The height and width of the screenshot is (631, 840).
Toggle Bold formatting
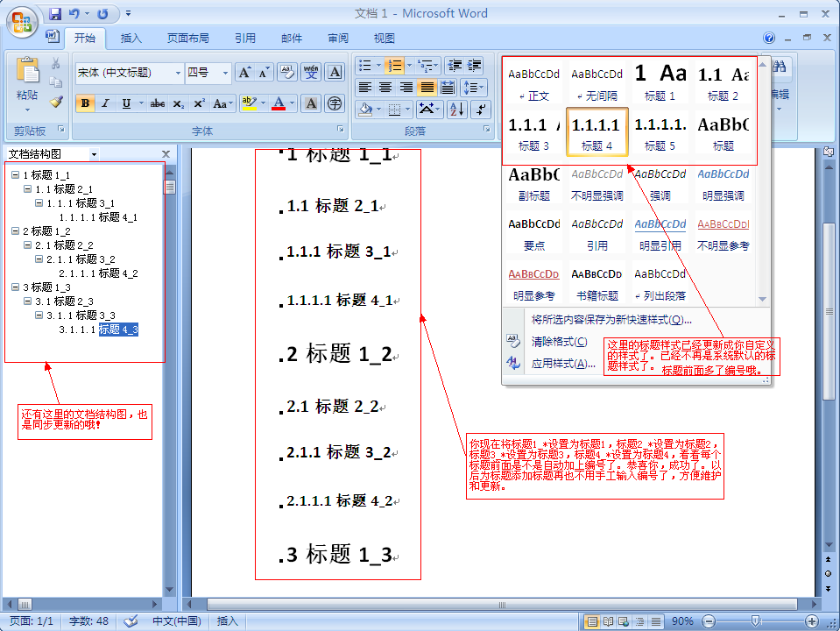click(85, 103)
